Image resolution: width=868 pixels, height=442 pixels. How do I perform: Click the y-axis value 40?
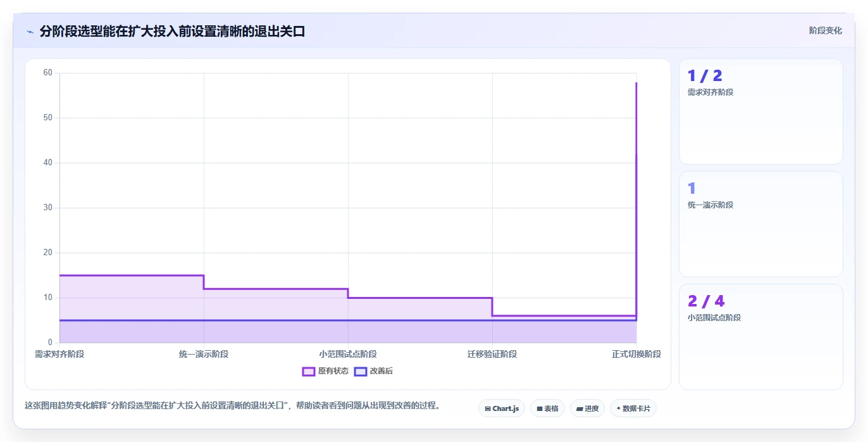[x=47, y=163]
